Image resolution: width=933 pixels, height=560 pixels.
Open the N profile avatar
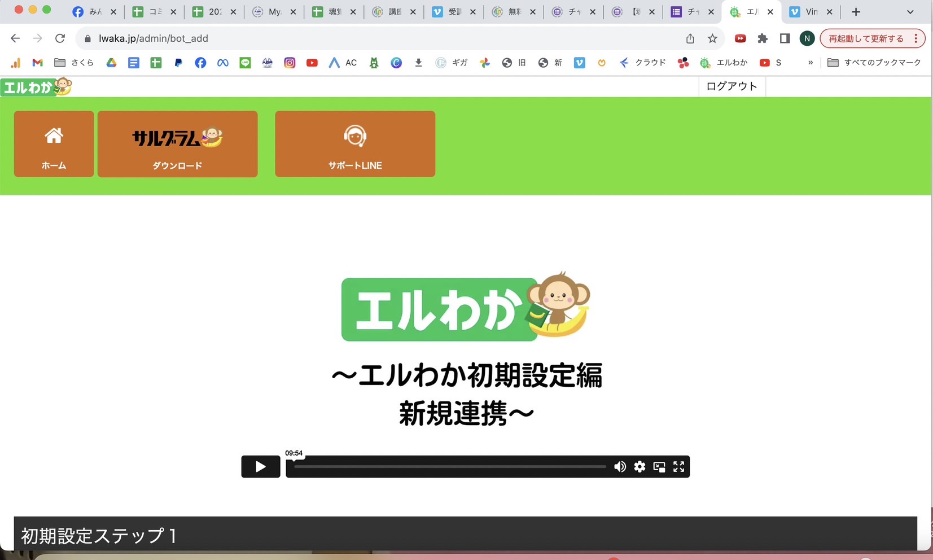(x=807, y=38)
